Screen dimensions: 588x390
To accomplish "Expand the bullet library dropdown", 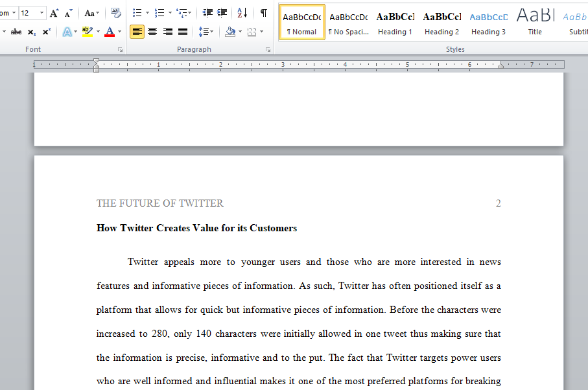I will (147, 13).
